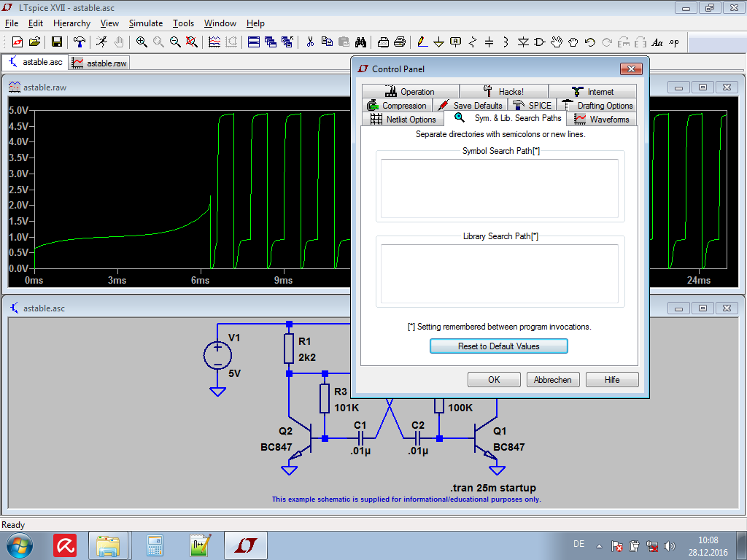Switch to the Waveforms tab
The height and width of the screenshot is (560, 747).
(602, 119)
